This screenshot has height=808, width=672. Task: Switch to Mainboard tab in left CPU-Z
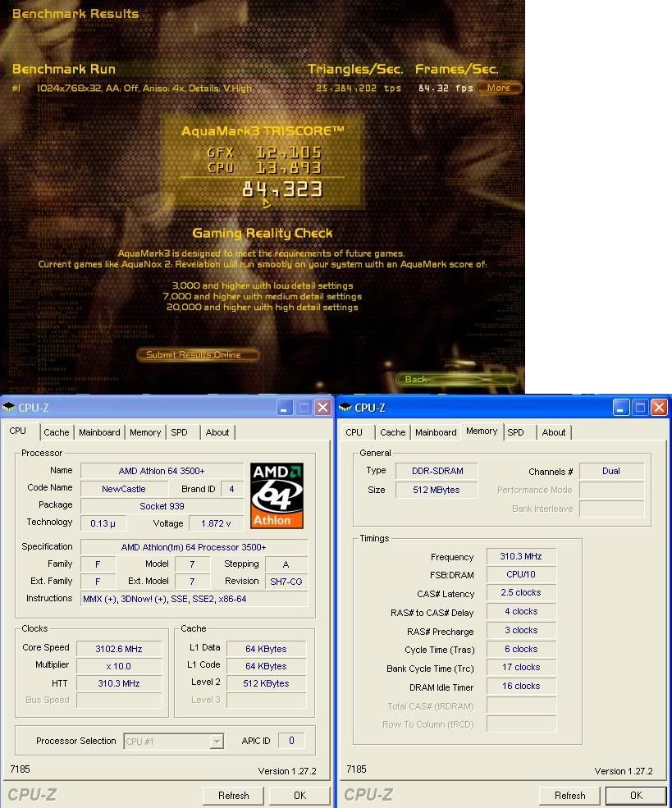point(99,432)
